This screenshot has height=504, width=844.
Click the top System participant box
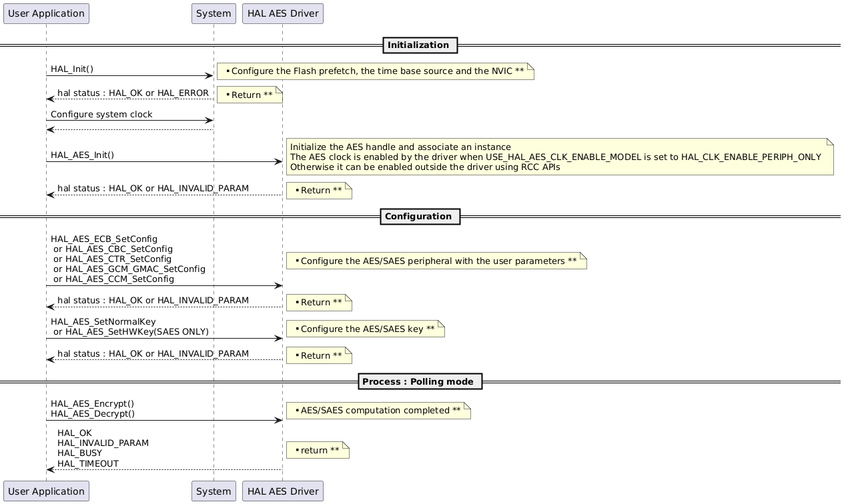point(213,13)
